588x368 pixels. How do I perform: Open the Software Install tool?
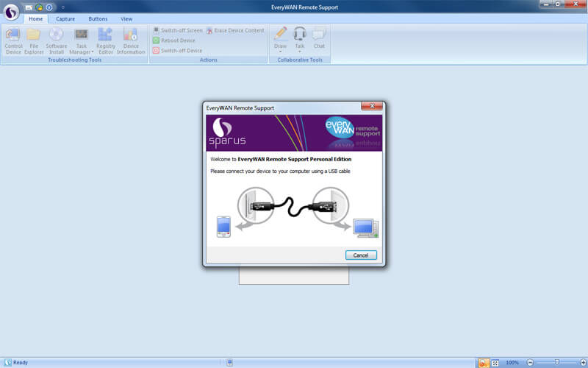[57, 41]
